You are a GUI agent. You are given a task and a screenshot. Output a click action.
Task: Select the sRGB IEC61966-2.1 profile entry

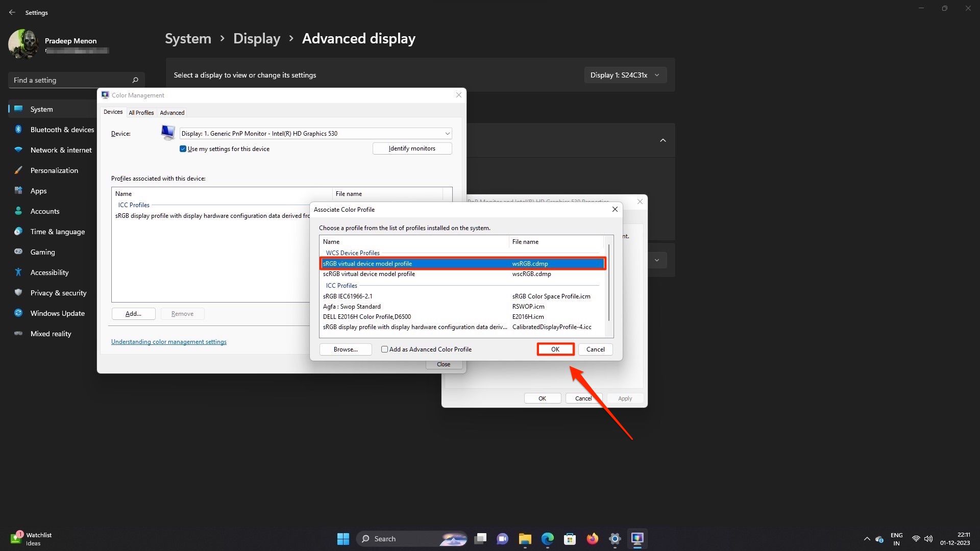pyautogui.click(x=348, y=296)
